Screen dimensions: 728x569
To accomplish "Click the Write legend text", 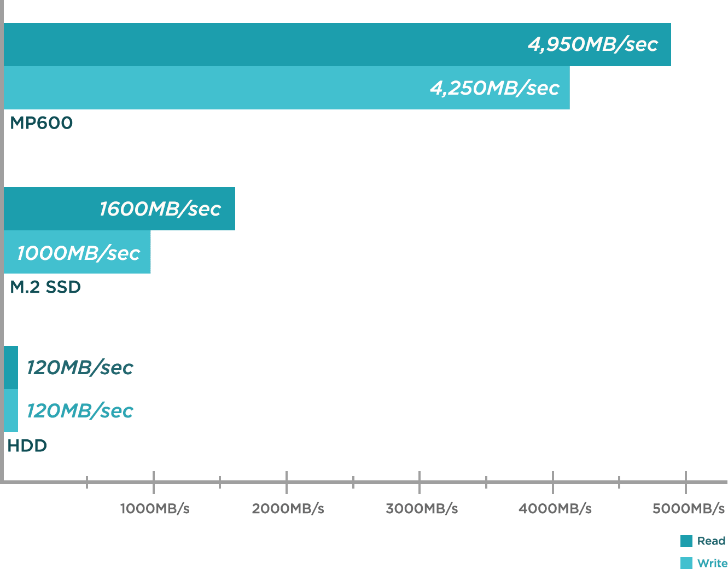I will 712,563.
